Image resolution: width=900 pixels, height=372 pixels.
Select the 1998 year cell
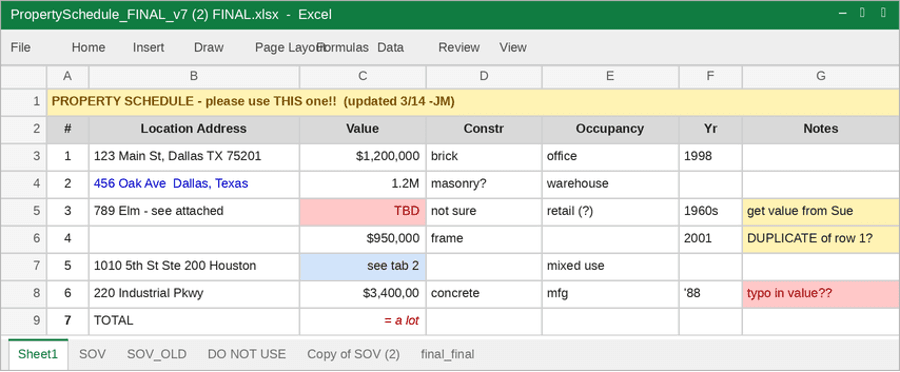(711, 156)
